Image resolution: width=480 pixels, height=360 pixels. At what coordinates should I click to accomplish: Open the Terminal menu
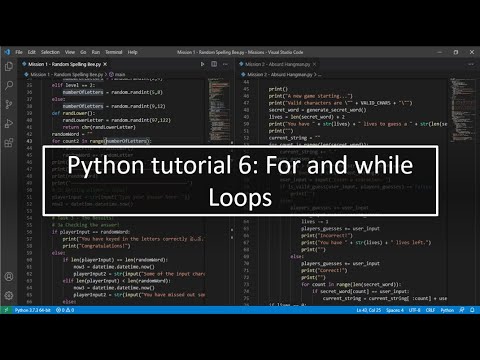coord(114,52)
